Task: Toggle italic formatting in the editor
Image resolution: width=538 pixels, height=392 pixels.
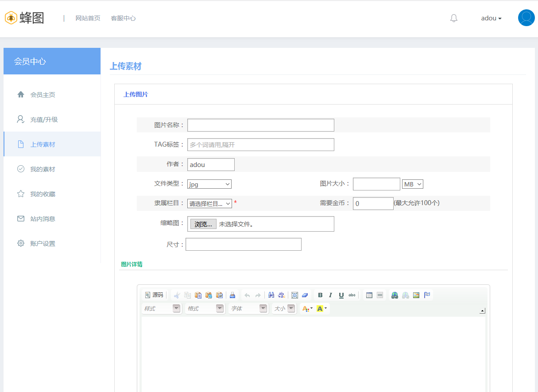Action: click(330, 295)
